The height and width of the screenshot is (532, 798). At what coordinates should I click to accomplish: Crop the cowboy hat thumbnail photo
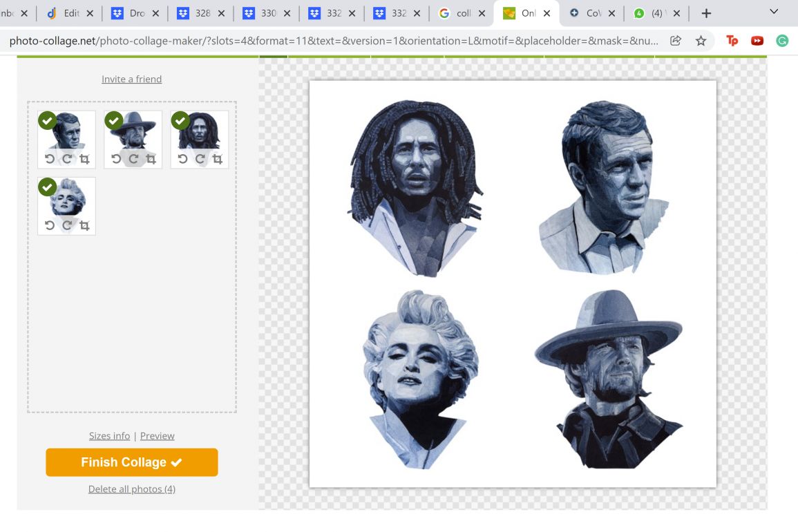point(151,160)
